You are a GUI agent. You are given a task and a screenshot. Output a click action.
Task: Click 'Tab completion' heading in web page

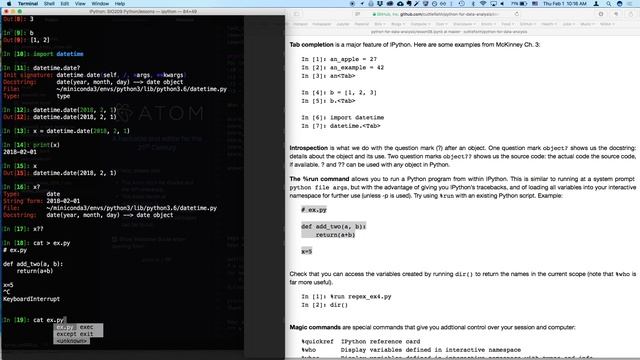[311, 44]
